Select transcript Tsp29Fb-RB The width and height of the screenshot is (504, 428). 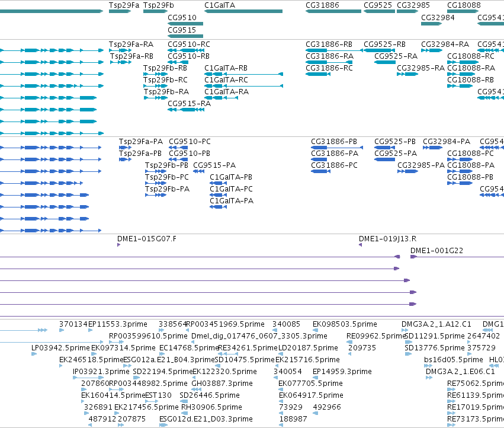165,68
